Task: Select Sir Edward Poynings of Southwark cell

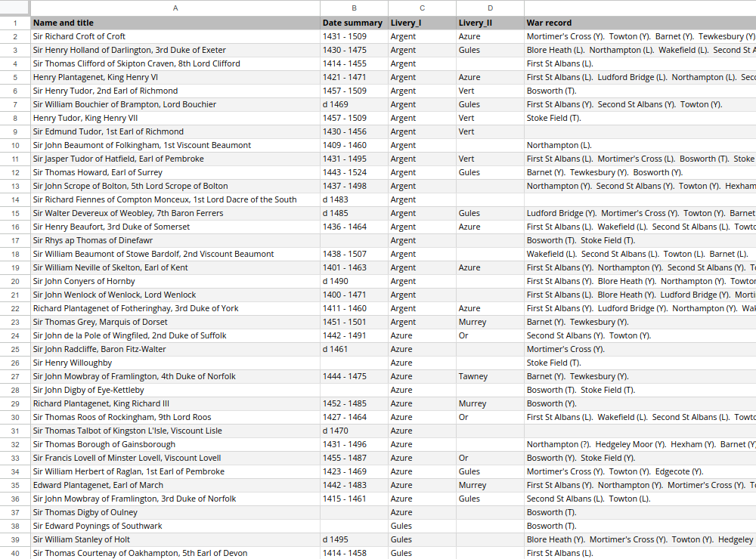Action: pyautogui.click(x=175, y=526)
